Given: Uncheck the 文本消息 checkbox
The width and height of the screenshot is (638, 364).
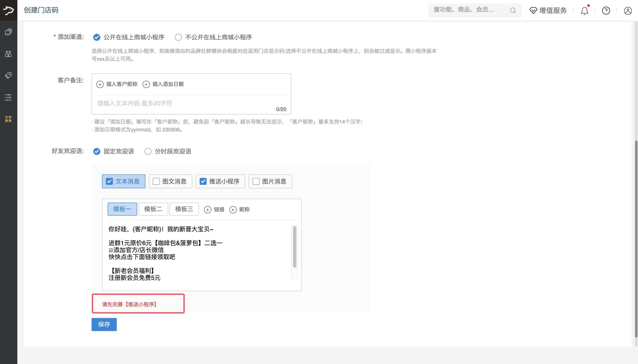Looking at the screenshot, I should click(109, 181).
